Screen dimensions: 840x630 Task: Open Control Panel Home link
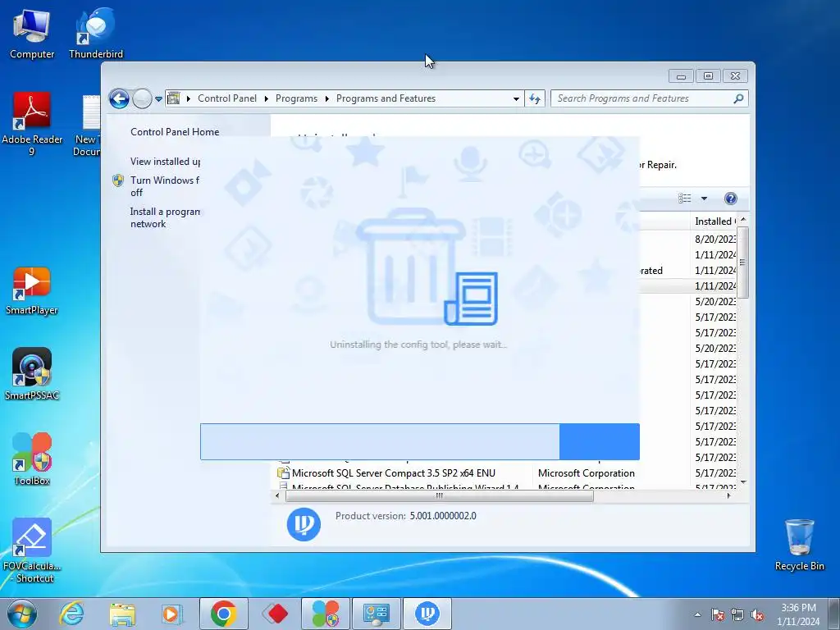coord(175,132)
